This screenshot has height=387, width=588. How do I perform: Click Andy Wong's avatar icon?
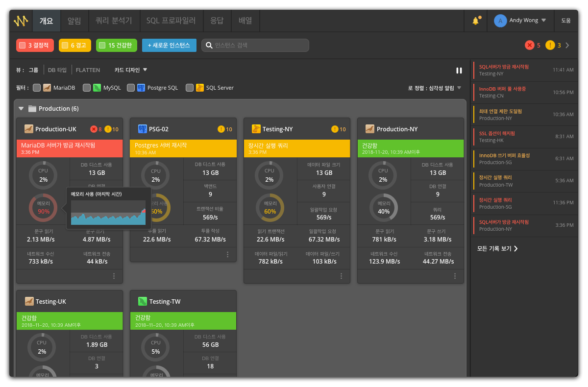(x=500, y=21)
